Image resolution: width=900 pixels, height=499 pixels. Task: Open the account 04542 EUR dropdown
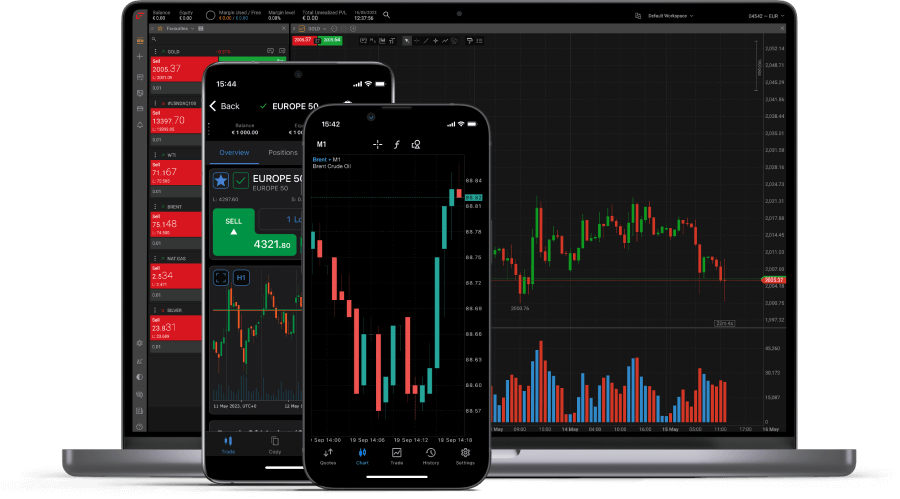[x=766, y=16]
